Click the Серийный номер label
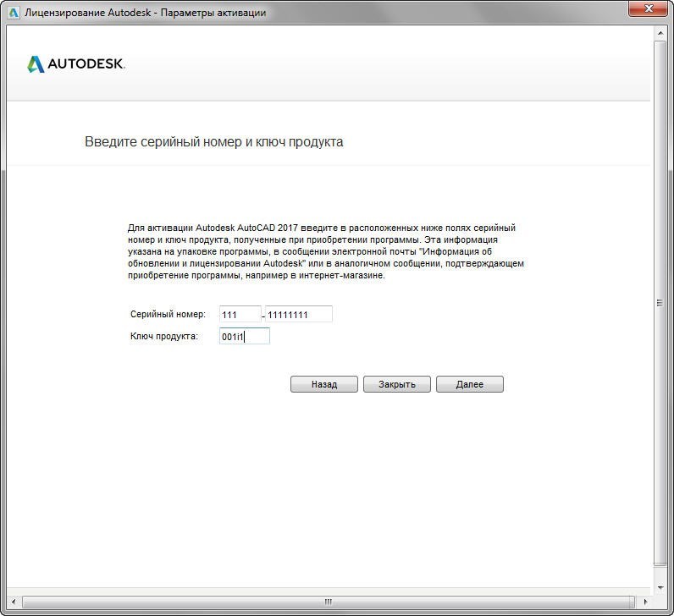674x616 pixels. click(x=168, y=314)
